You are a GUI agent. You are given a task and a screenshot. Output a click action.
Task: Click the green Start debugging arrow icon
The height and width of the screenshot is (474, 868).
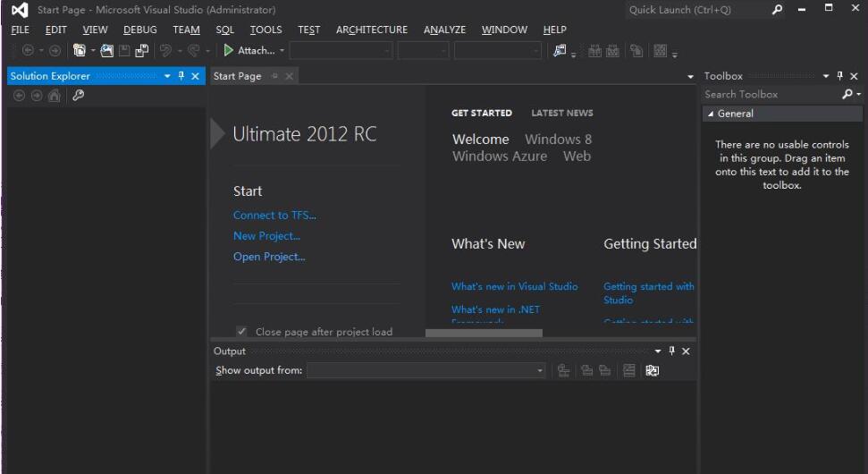coord(228,50)
